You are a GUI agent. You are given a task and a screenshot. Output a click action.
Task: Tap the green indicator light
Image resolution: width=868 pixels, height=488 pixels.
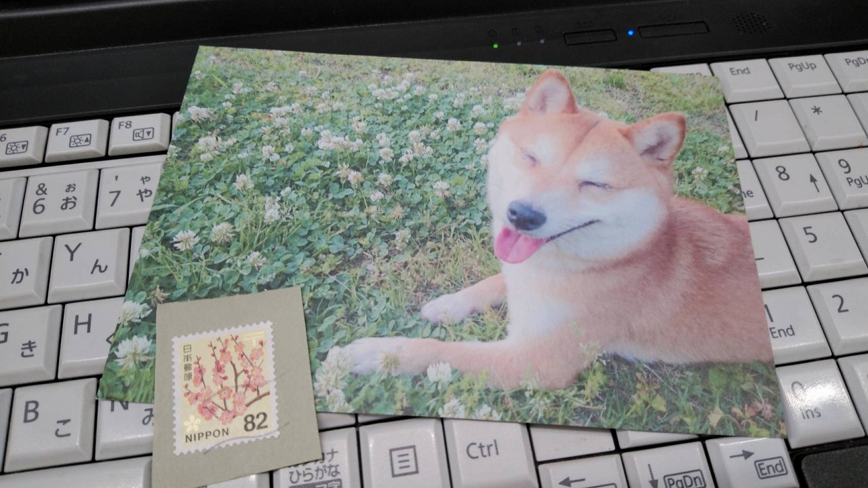(496, 46)
